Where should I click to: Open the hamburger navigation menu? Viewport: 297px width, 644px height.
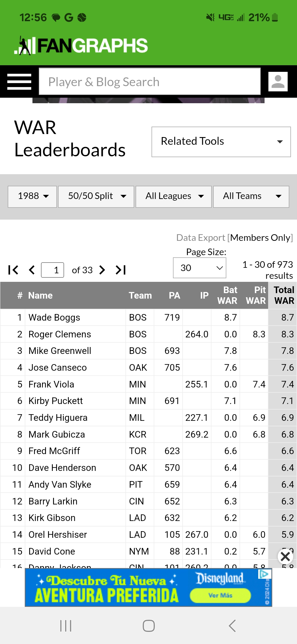click(19, 82)
